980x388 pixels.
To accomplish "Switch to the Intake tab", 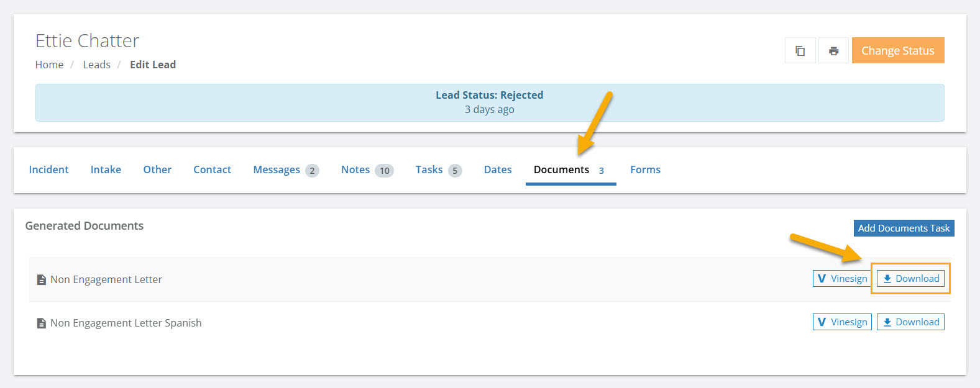I will click(106, 169).
